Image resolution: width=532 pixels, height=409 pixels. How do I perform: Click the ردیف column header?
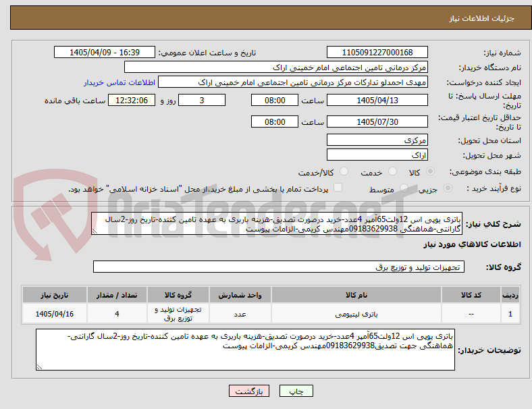point(510,295)
